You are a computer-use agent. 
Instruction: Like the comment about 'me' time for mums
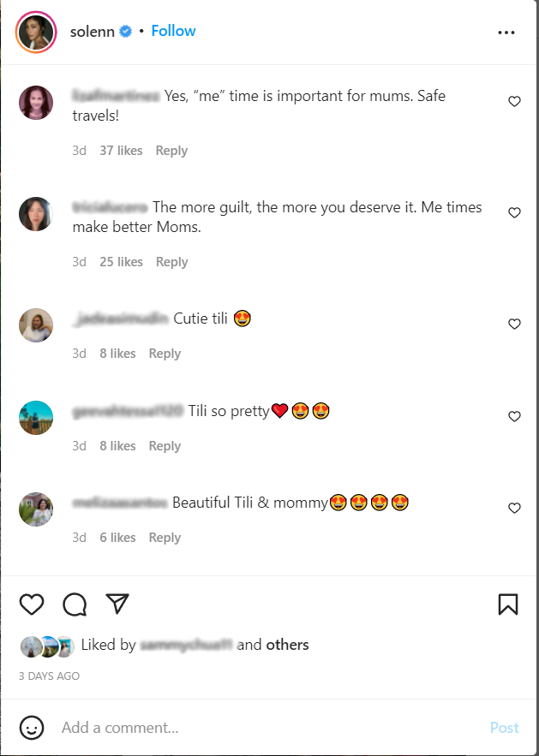click(514, 101)
